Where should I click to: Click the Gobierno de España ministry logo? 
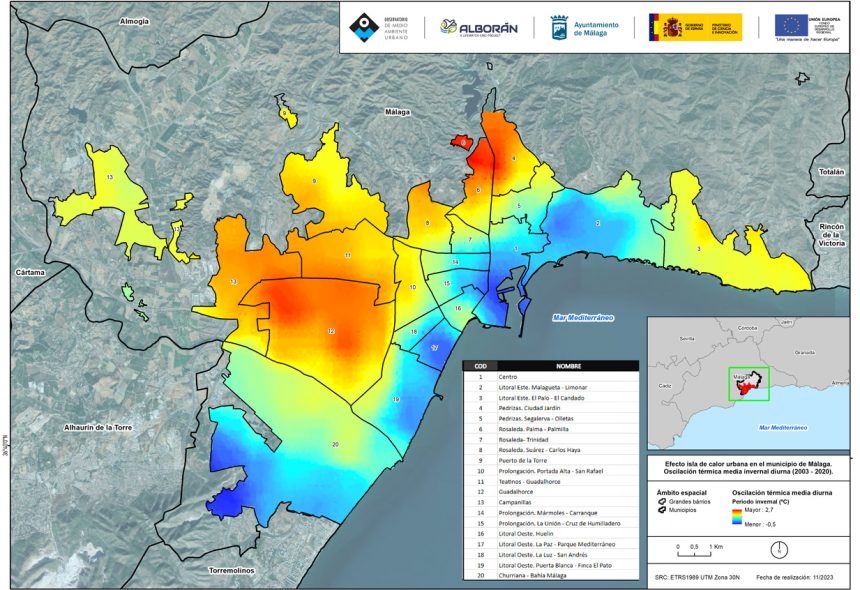tap(695, 27)
